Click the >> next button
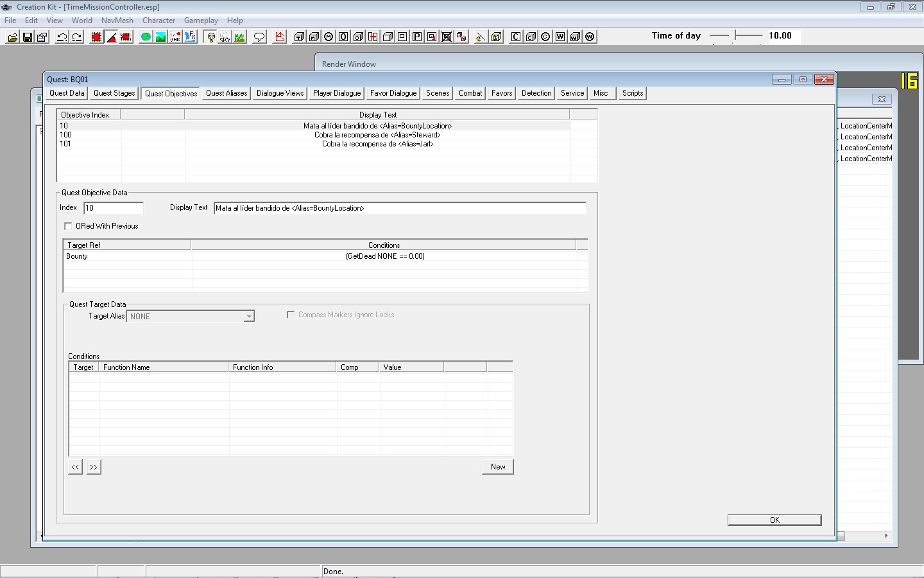 94,467
